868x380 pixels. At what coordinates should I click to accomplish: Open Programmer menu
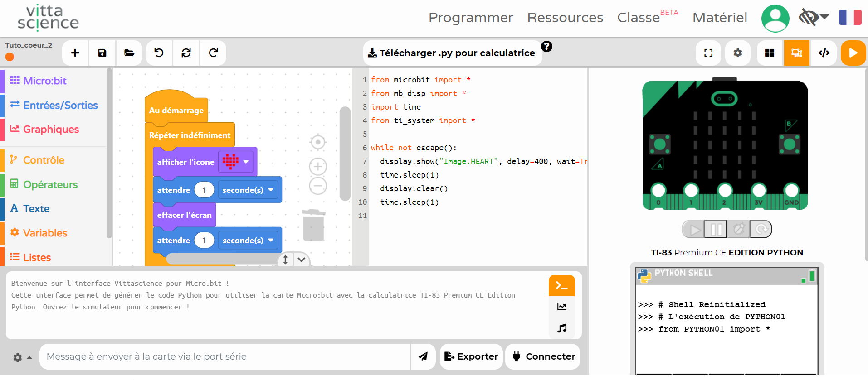pyautogui.click(x=471, y=18)
